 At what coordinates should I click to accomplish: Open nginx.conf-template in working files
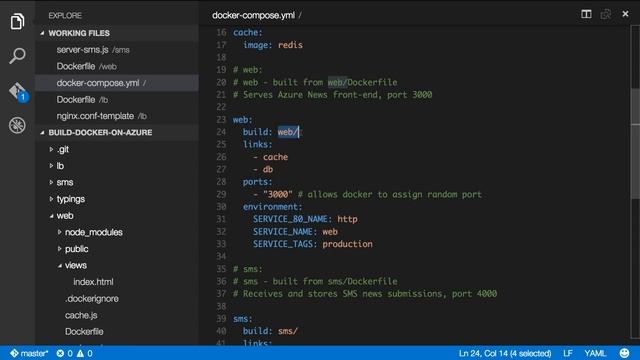[117, 116]
